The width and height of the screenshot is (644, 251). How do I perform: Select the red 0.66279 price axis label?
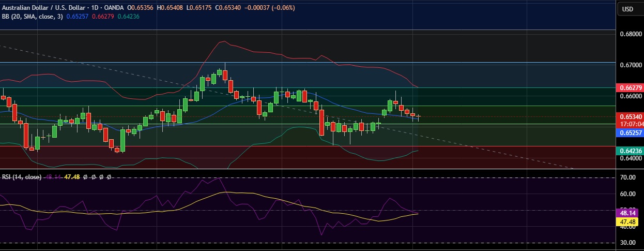coord(631,88)
